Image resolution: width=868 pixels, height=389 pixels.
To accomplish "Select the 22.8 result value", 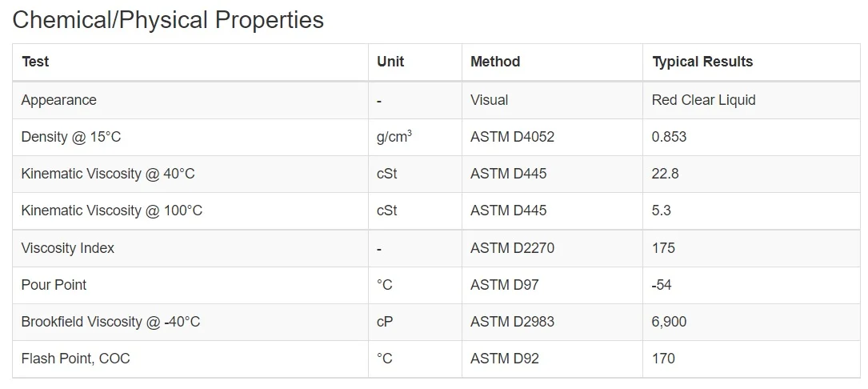I will (665, 174).
